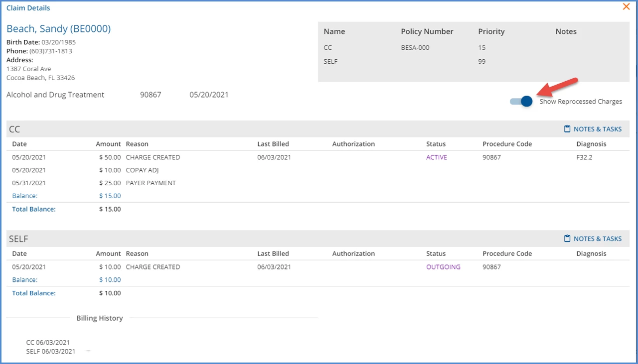
Task: Click Status column header in CC table
Action: pyautogui.click(x=436, y=144)
